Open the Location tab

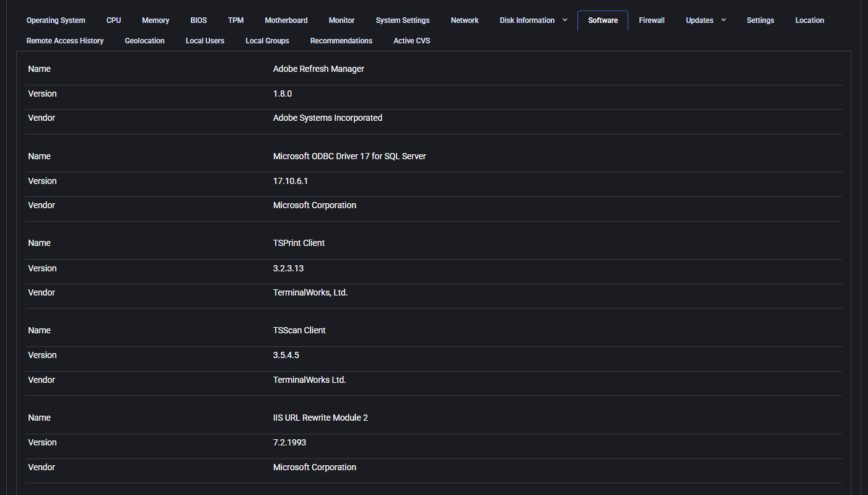pyautogui.click(x=810, y=20)
